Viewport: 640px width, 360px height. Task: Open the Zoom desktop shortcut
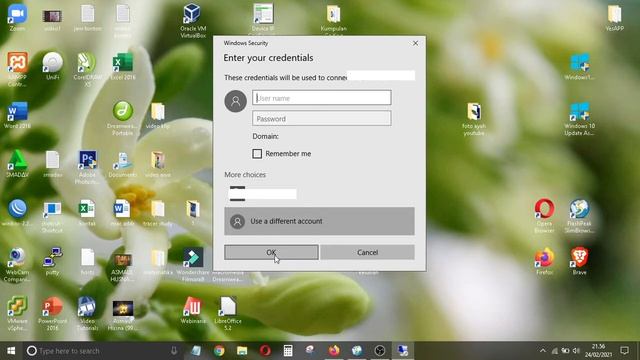[x=17, y=18]
